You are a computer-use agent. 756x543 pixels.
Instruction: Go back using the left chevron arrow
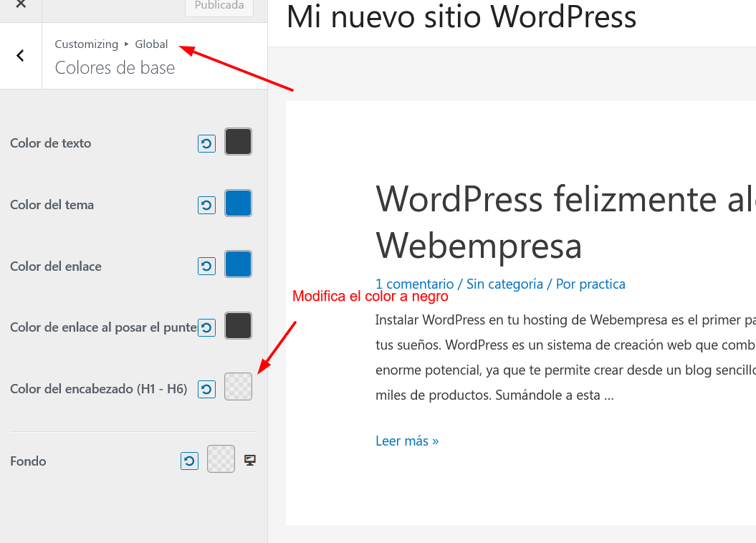tap(20, 56)
